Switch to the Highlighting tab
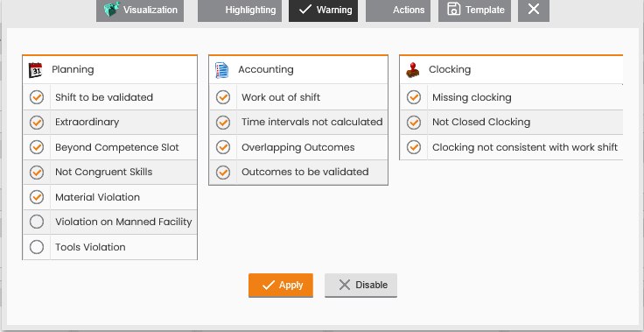This screenshot has width=644, height=332. (x=240, y=10)
